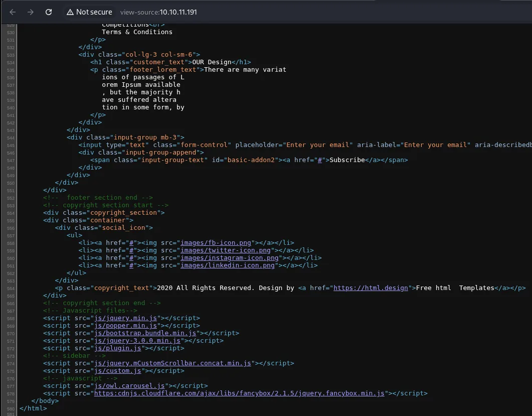Open images/twitter-icon.png source link

click(226, 250)
